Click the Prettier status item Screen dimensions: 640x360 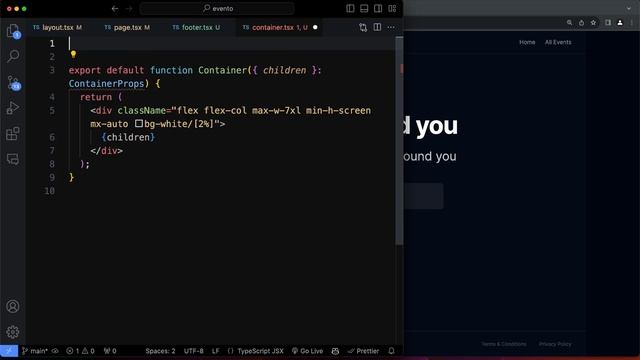pyautogui.click(x=363, y=351)
